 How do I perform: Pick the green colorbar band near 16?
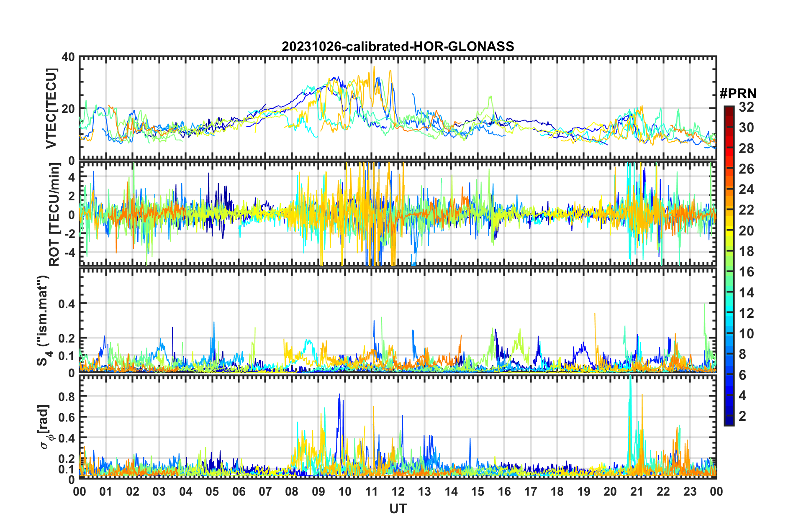coord(729,272)
